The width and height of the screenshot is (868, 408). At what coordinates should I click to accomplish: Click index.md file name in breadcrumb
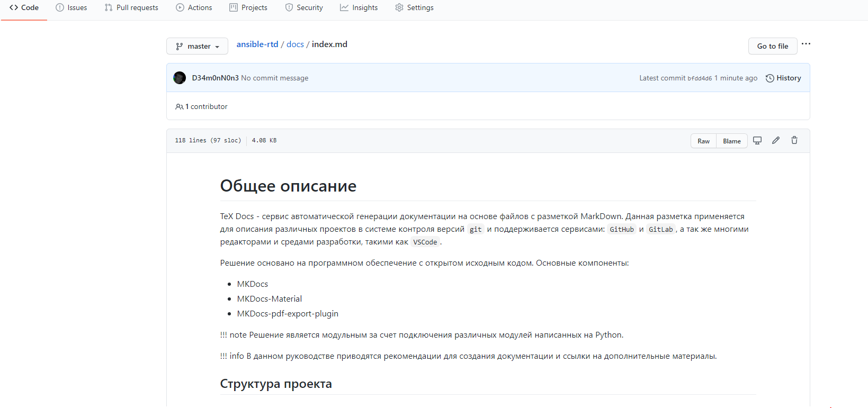click(329, 44)
